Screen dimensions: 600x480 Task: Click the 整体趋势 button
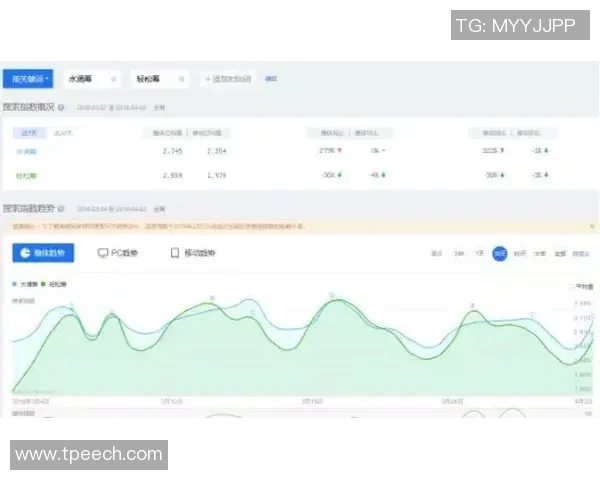pos(43,253)
